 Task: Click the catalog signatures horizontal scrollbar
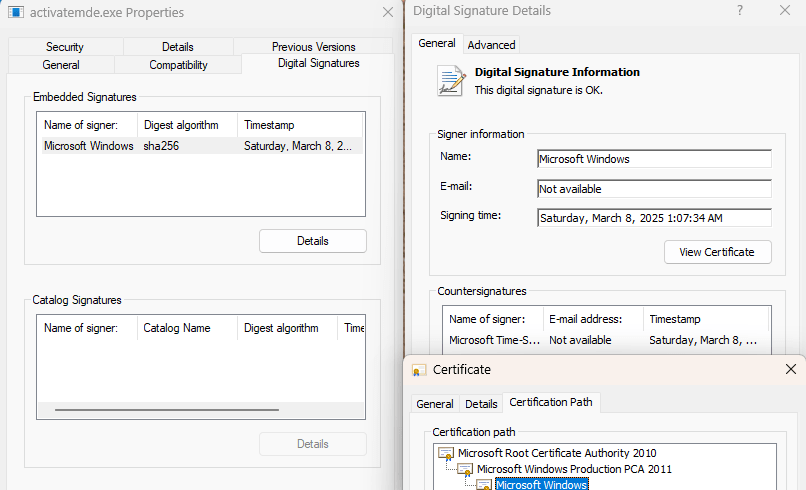(167, 410)
